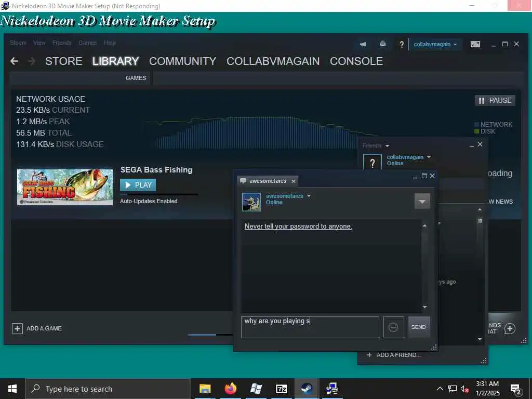
Task: Open the COLLABVMAGAIN profile section
Action: [x=273, y=61]
